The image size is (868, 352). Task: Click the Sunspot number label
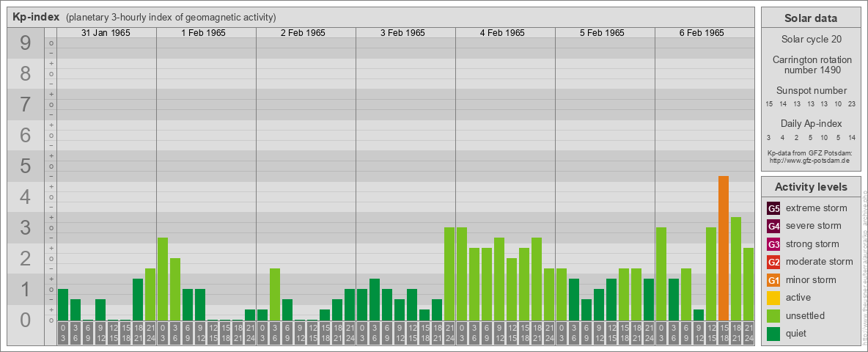[811, 91]
